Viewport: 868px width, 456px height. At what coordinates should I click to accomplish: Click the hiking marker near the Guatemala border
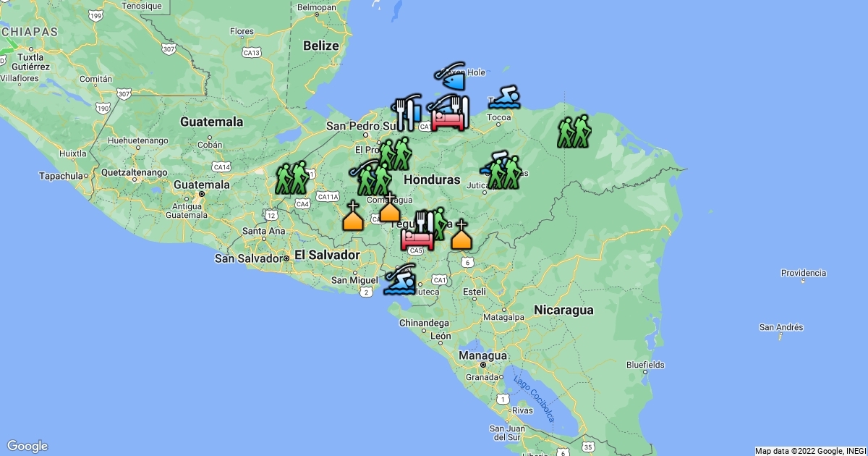point(292,178)
